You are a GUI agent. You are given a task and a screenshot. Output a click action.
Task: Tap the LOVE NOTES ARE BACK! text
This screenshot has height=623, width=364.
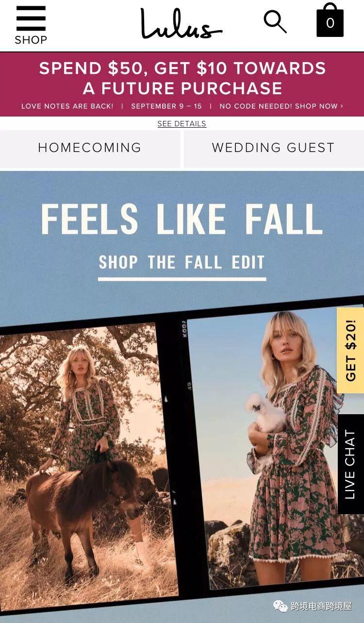(x=67, y=106)
